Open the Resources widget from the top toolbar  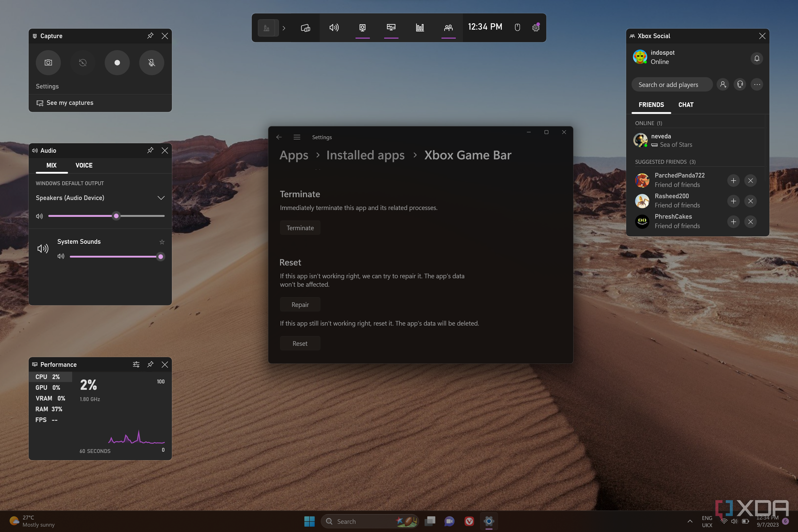[420, 28]
